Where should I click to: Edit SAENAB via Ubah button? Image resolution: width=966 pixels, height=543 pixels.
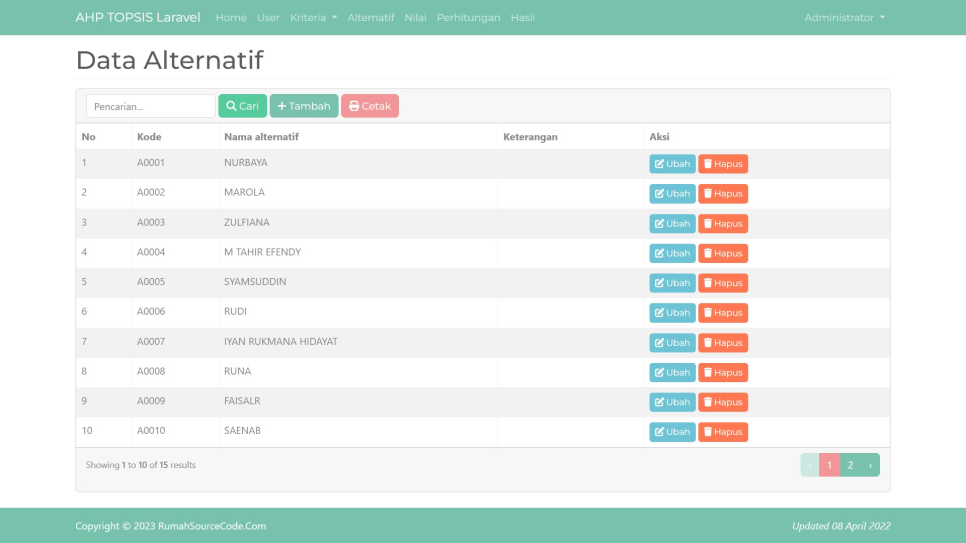672,432
